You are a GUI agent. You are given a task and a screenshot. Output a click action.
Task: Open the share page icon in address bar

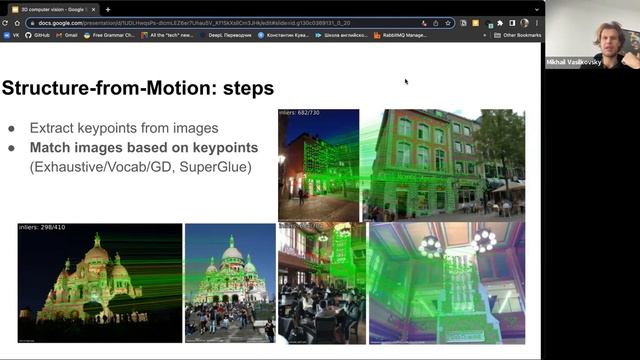click(x=436, y=23)
